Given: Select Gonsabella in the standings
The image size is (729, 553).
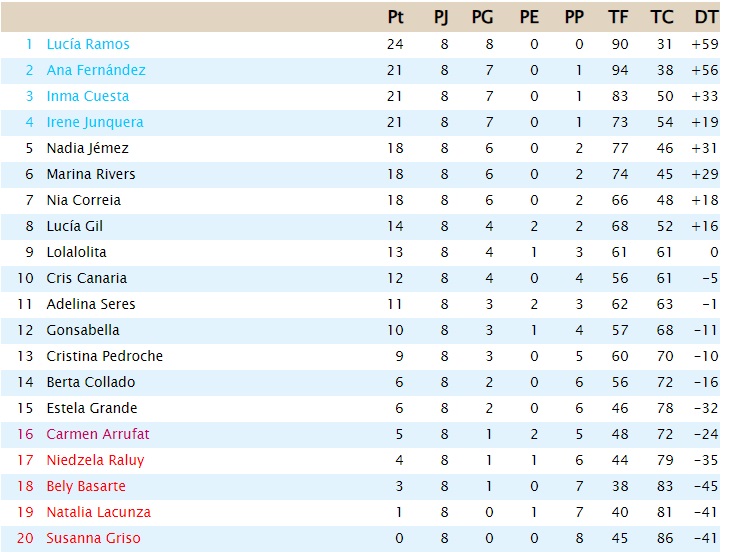Looking at the screenshot, I should click(x=83, y=330).
